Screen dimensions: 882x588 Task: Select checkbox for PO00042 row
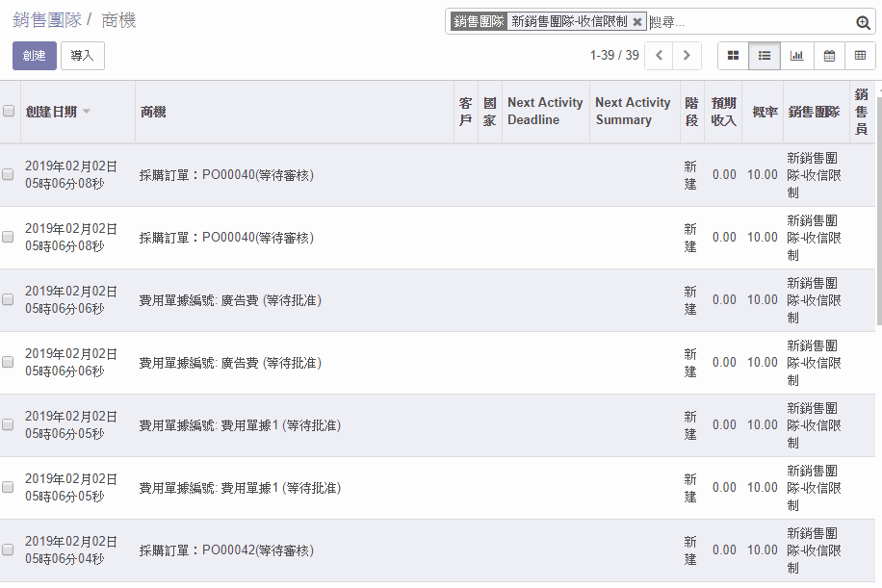pyautogui.click(x=8, y=550)
